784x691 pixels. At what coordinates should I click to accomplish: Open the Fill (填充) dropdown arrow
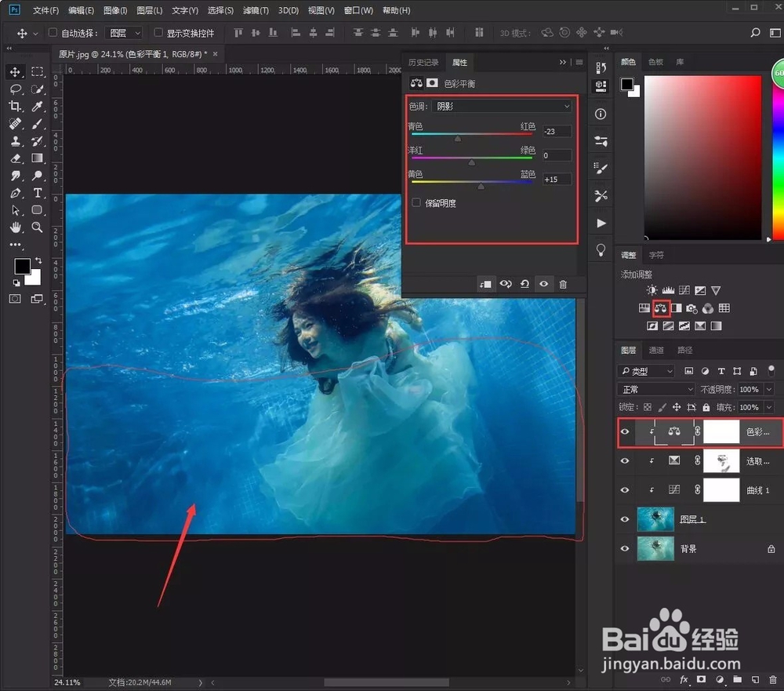(770, 407)
